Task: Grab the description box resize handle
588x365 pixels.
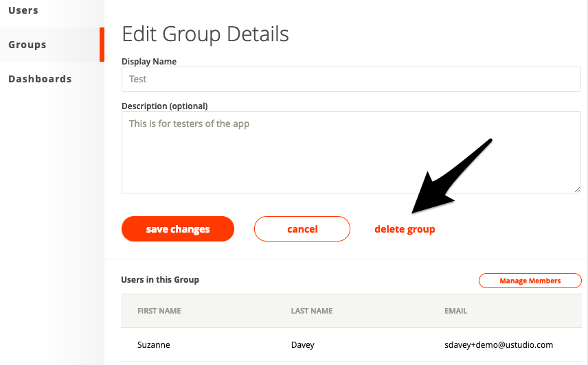Action: tap(577, 189)
